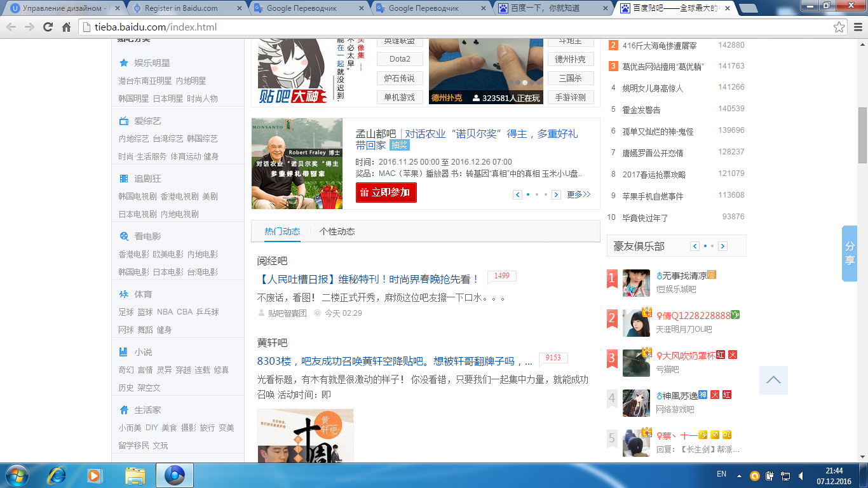Open the 【人民吐槽日报】 post title link
This screenshot has width=868, height=488.
(x=369, y=279)
